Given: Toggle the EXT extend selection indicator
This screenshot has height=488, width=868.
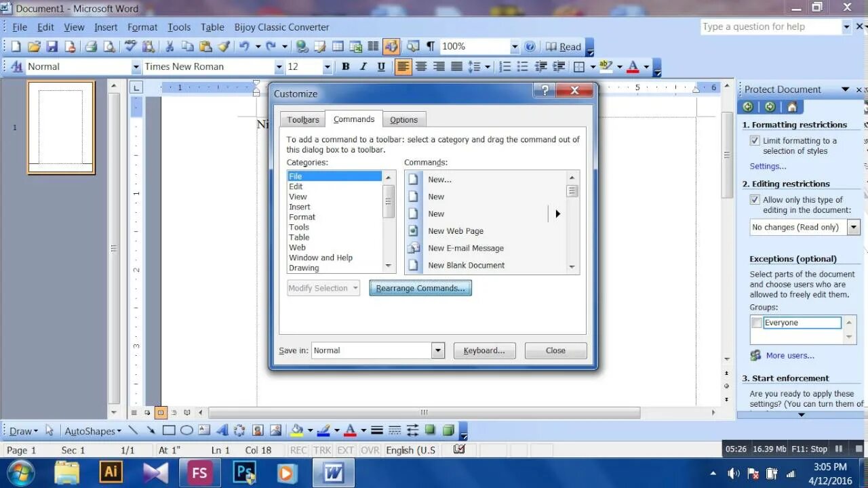Looking at the screenshot, I should (x=346, y=450).
